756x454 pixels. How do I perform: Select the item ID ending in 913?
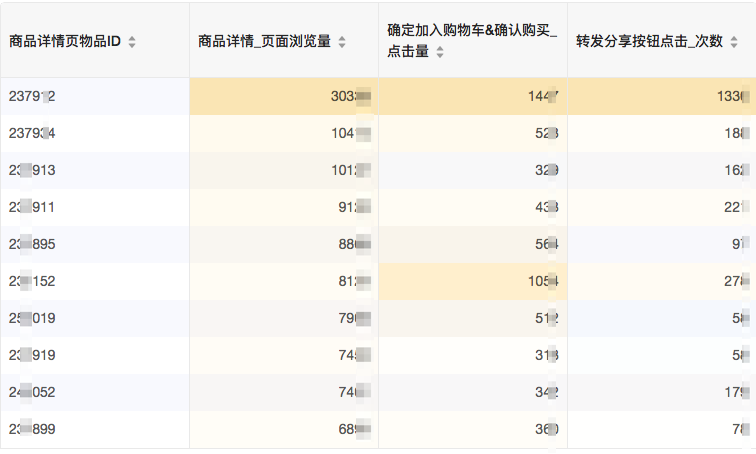pyautogui.click(x=32, y=171)
